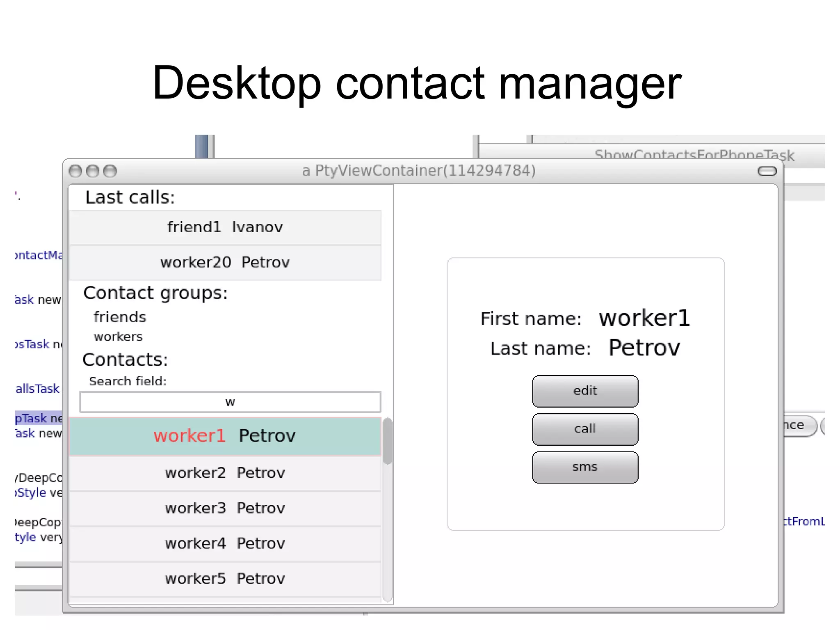Select worker1 Petrov in contacts list
This screenshot has height=630, width=840.
(x=225, y=436)
